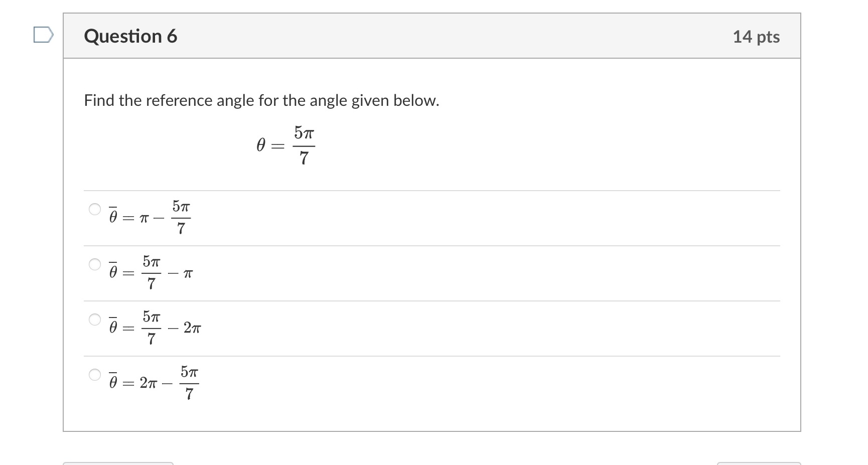
Task: Choose the third answer option
Action: coord(95,321)
